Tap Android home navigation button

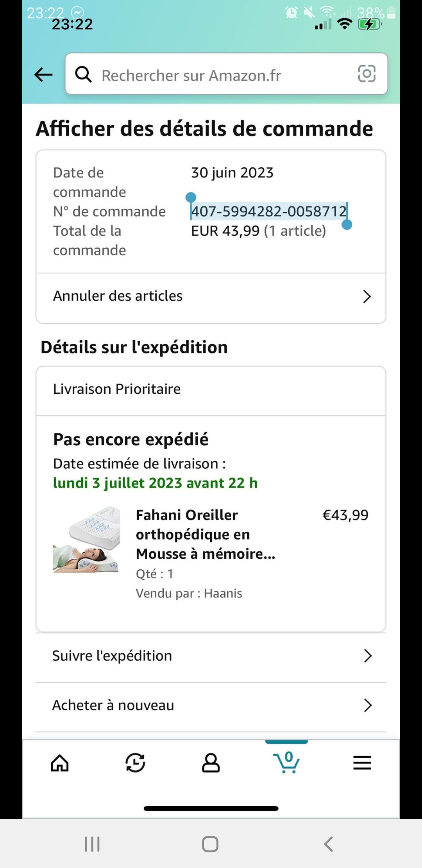coord(210,844)
